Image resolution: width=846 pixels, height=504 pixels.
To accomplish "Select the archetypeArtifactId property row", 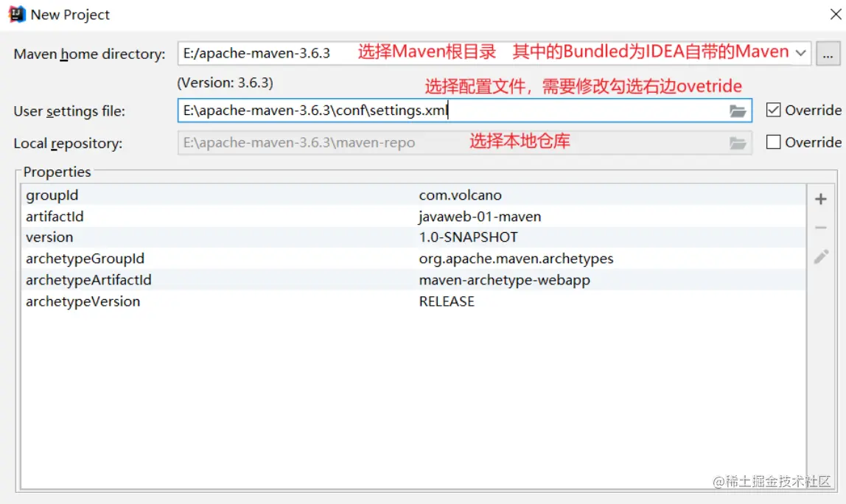I will click(x=413, y=280).
